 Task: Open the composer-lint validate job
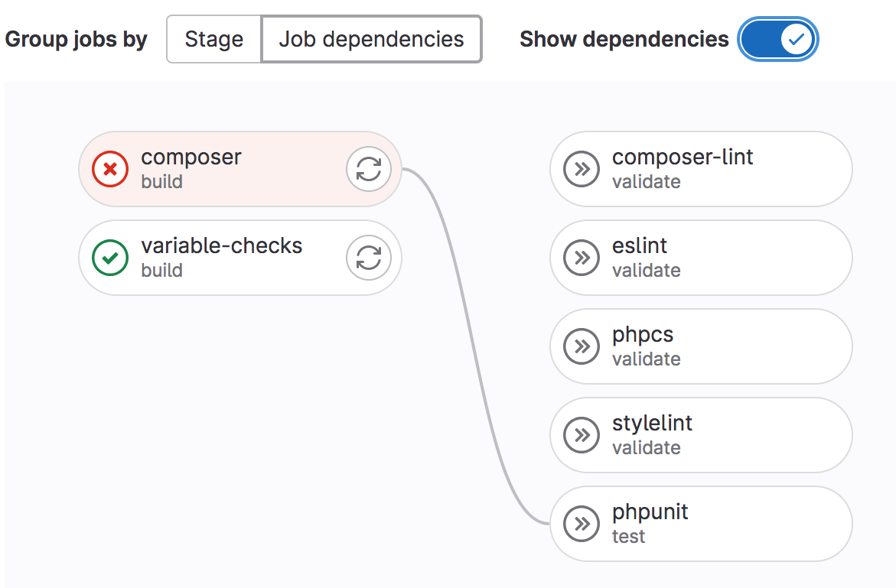(683, 158)
